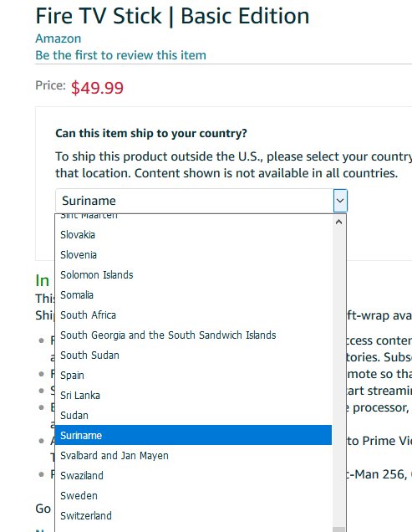Click the scrollbar up arrow in country list

click(338, 222)
